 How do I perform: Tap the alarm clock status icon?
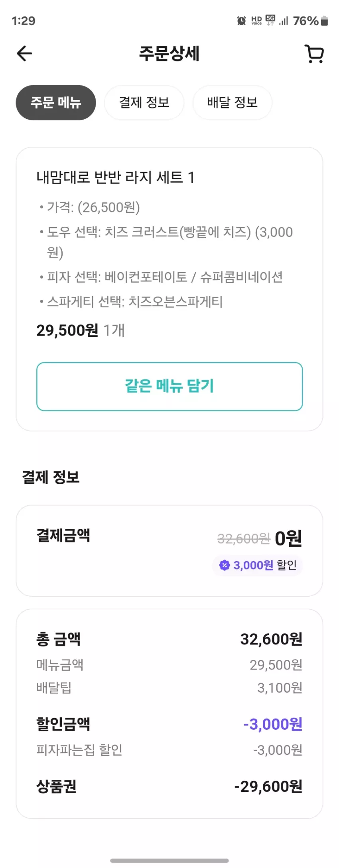[241, 21]
